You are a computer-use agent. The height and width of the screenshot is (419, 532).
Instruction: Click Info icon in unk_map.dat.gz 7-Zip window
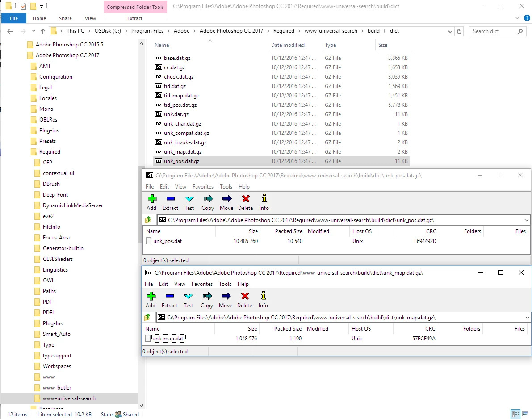pyautogui.click(x=263, y=296)
